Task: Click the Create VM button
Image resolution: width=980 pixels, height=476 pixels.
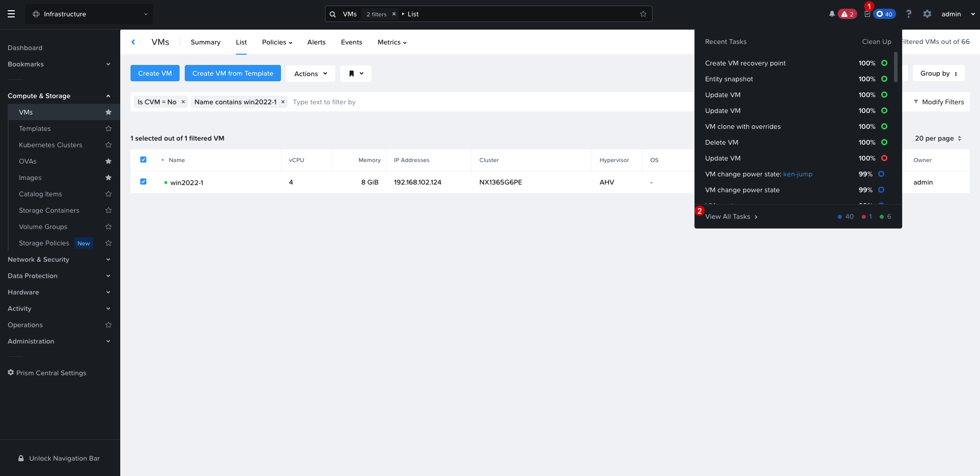Action: point(155,73)
